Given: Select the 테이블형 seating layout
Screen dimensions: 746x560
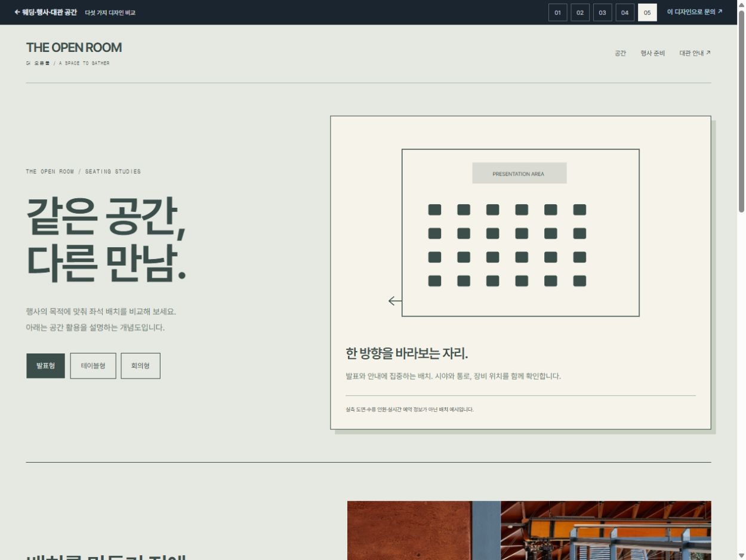Looking at the screenshot, I should 93,366.
